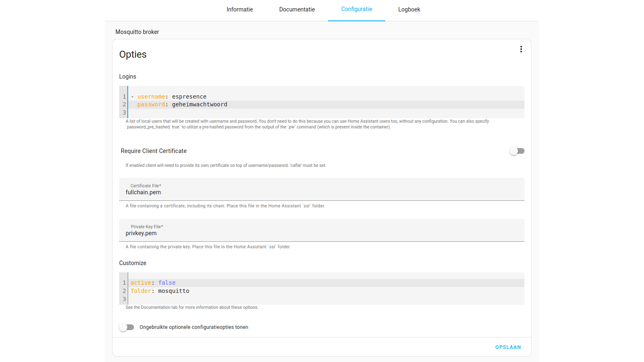The image size is (644, 362).
Task: Click the 'Ongebruikte optionele configuratieopties tonen' label
Action: click(194, 327)
